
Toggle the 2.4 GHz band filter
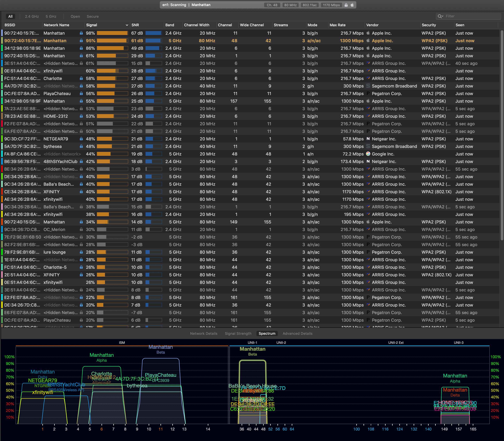(x=32, y=16)
